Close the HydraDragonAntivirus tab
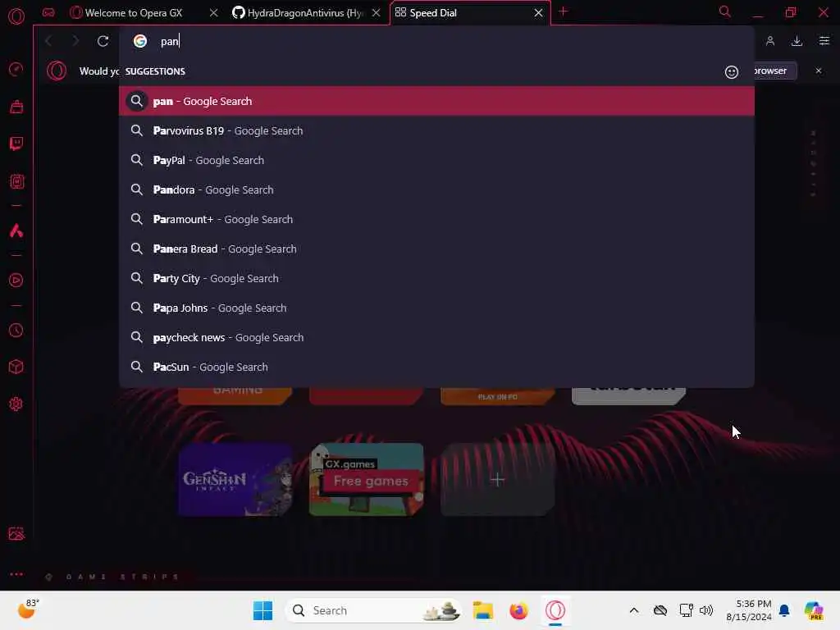The width and height of the screenshot is (840, 630). (x=376, y=12)
